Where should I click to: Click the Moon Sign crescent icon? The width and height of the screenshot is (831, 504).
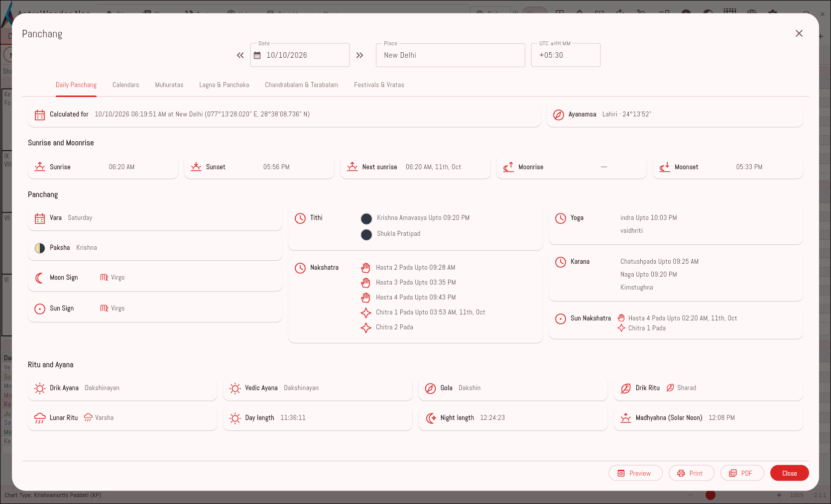[x=40, y=278]
